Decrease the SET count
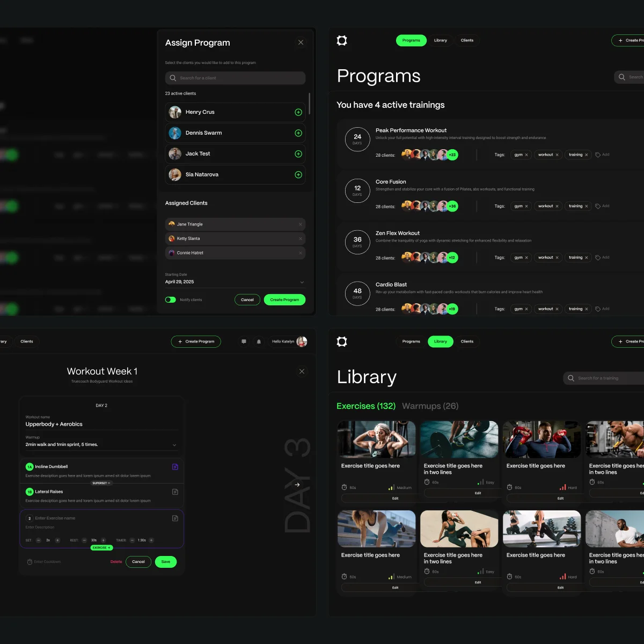Image resolution: width=644 pixels, height=644 pixels. [x=39, y=540]
